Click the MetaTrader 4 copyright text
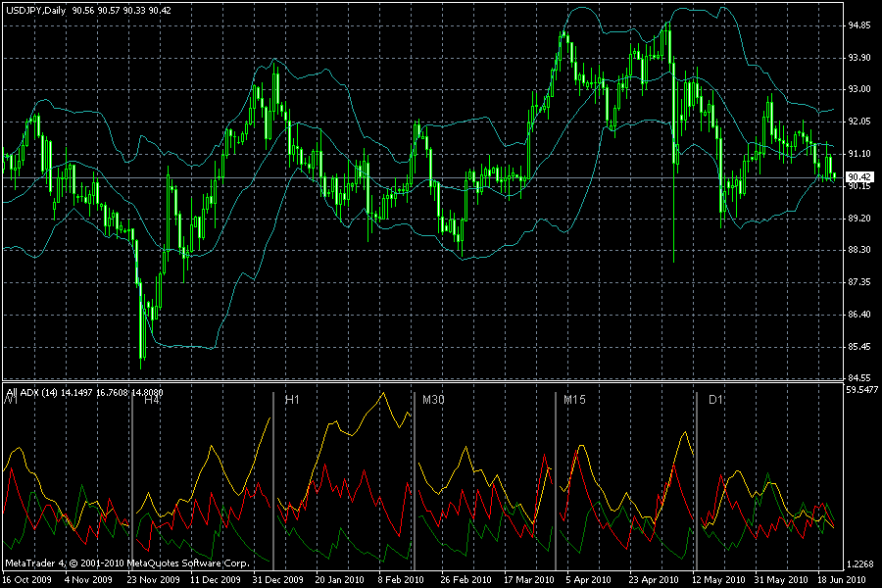This screenshot has height=588, width=882. 127,563
